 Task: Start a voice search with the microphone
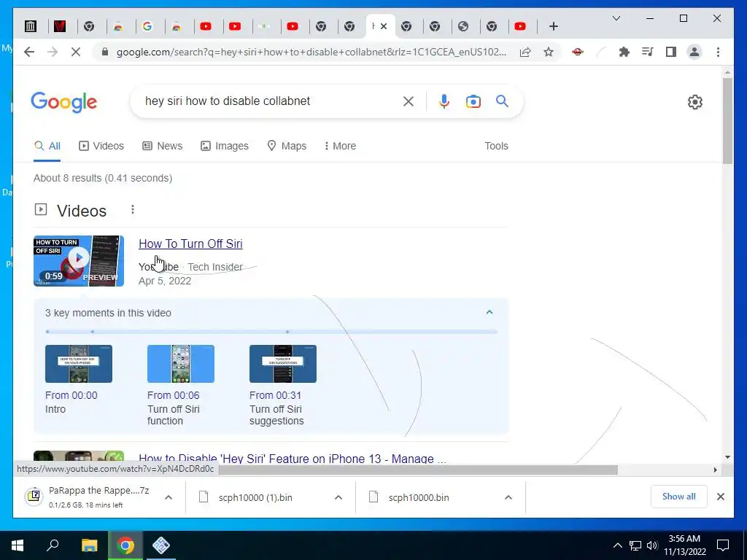tap(444, 101)
